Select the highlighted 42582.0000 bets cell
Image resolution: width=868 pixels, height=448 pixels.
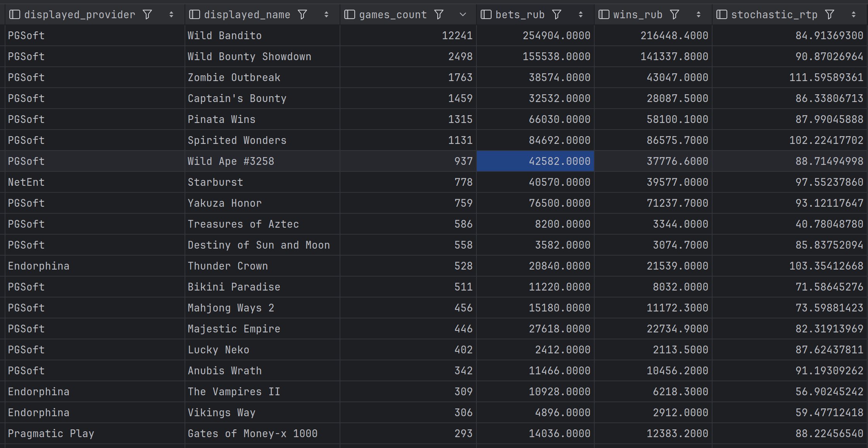coord(535,161)
